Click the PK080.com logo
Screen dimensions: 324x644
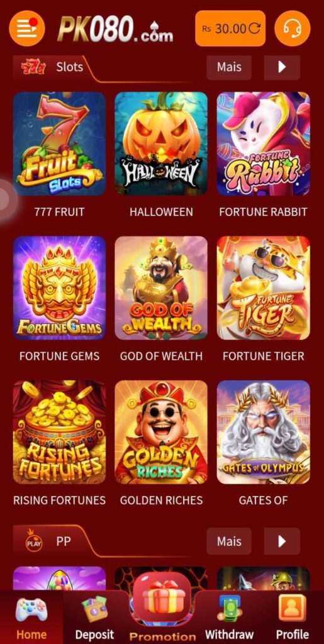pos(115,29)
